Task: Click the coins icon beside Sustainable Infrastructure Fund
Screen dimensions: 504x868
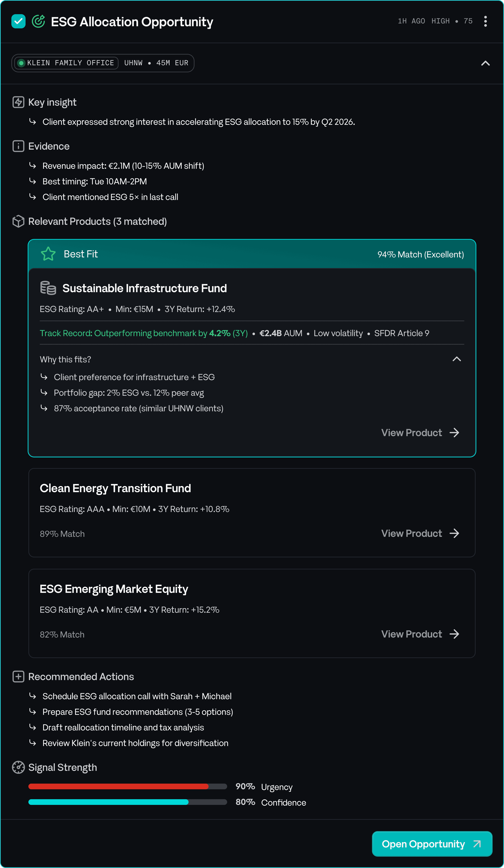Action: (48, 288)
